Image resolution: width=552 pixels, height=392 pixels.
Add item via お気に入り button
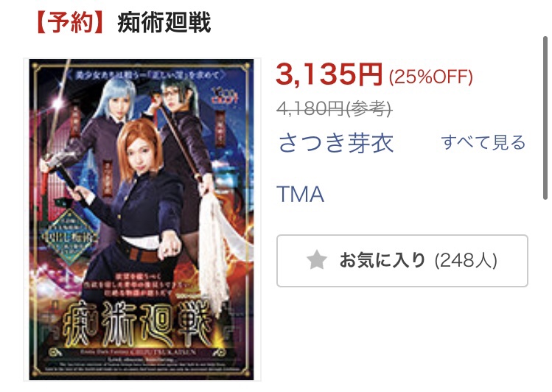[x=402, y=261]
